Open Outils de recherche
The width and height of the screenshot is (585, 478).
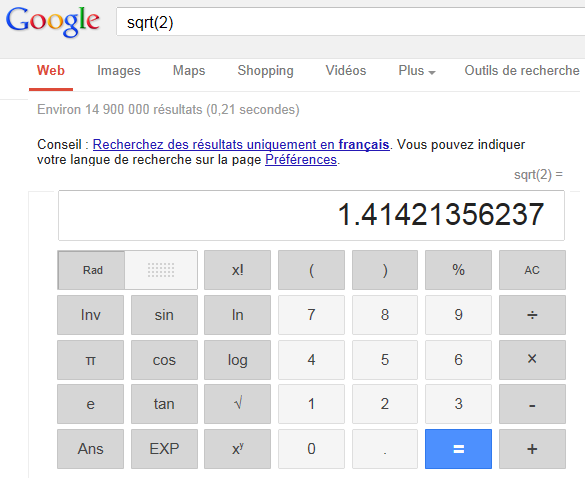point(522,71)
